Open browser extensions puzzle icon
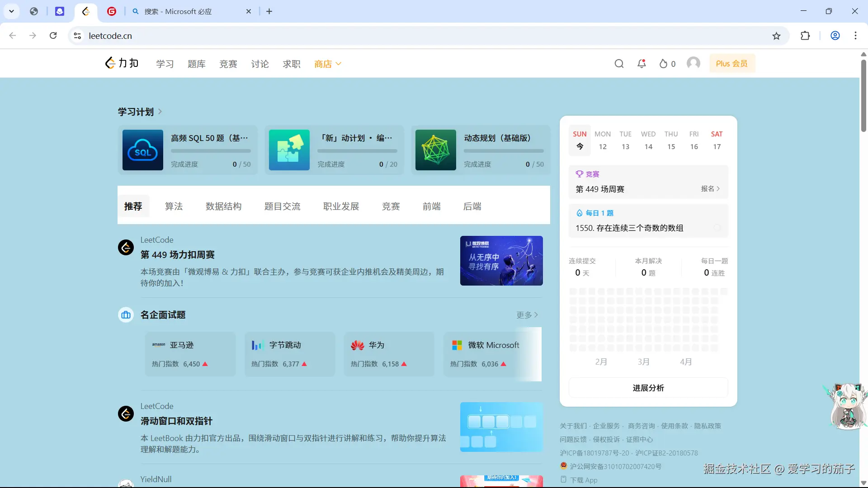 [x=805, y=36]
